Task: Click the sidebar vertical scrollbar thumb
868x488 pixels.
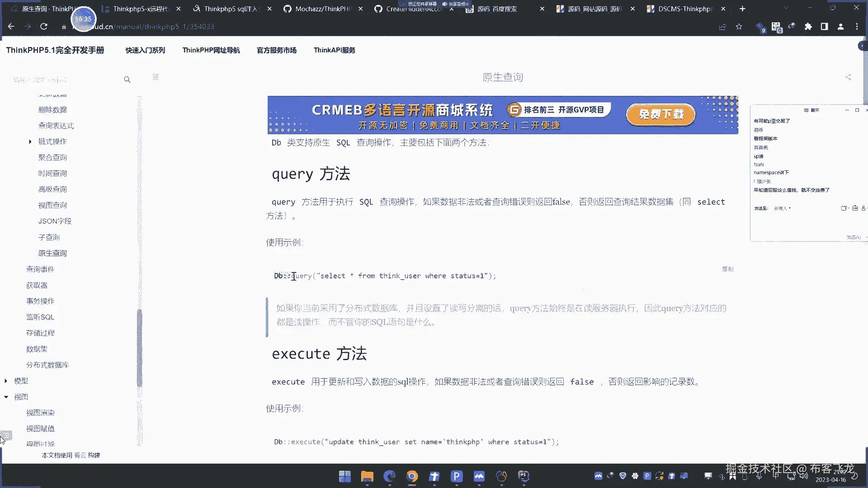Action: click(x=139, y=348)
